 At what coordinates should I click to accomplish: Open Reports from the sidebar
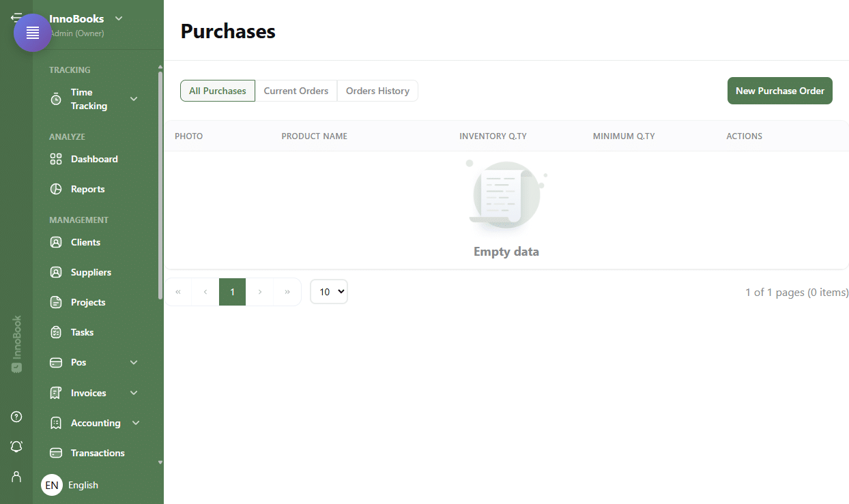click(x=88, y=189)
